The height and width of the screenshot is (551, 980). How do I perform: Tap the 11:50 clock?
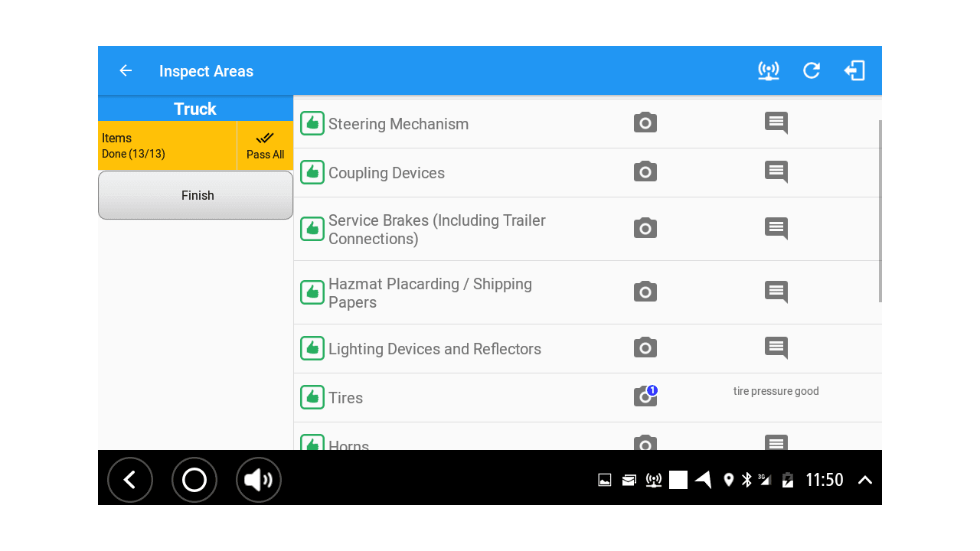click(825, 480)
